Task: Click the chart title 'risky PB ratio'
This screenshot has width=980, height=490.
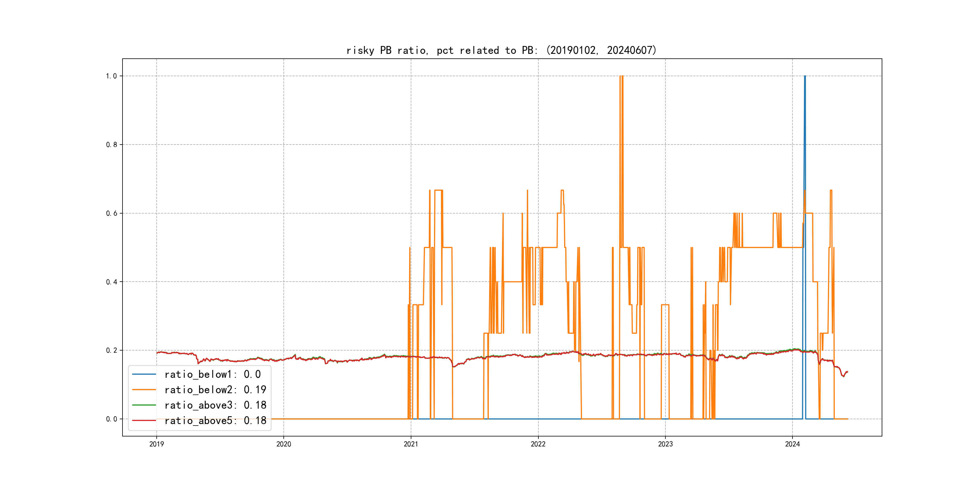Action: pos(501,50)
